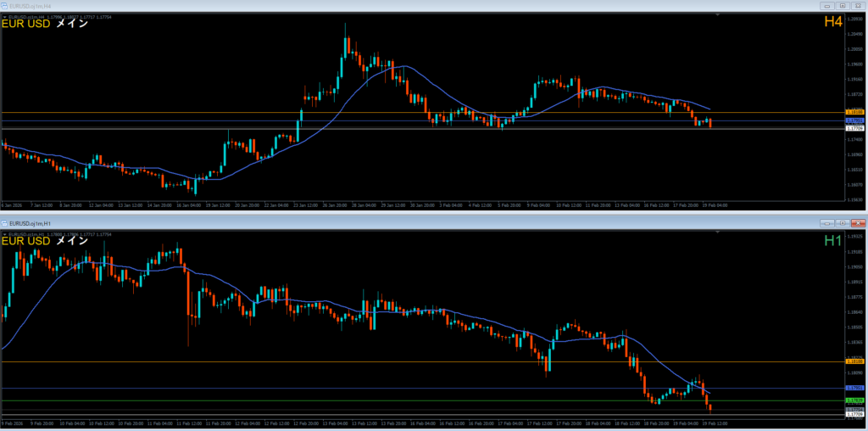Image resolution: width=868 pixels, height=431 pixels.
Task: Click the 1.19325 price on H1 scale
Action: pyautogui.click(x=855, y=237)
